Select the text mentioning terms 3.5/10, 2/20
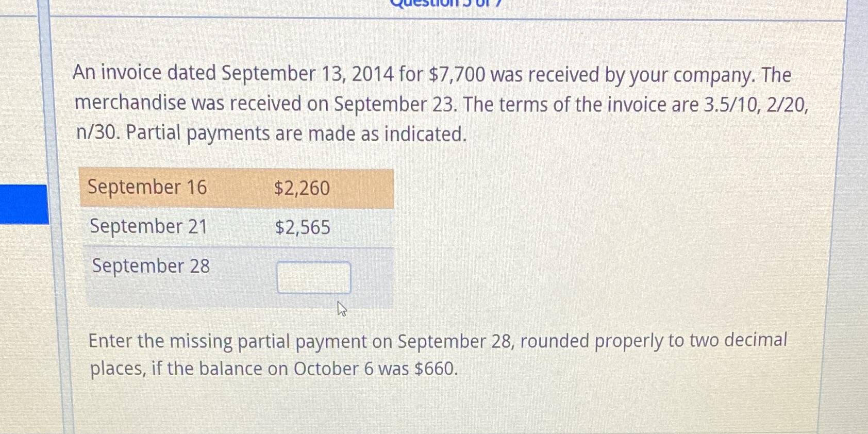Viewport: 868px width, 434px height. 634,104
